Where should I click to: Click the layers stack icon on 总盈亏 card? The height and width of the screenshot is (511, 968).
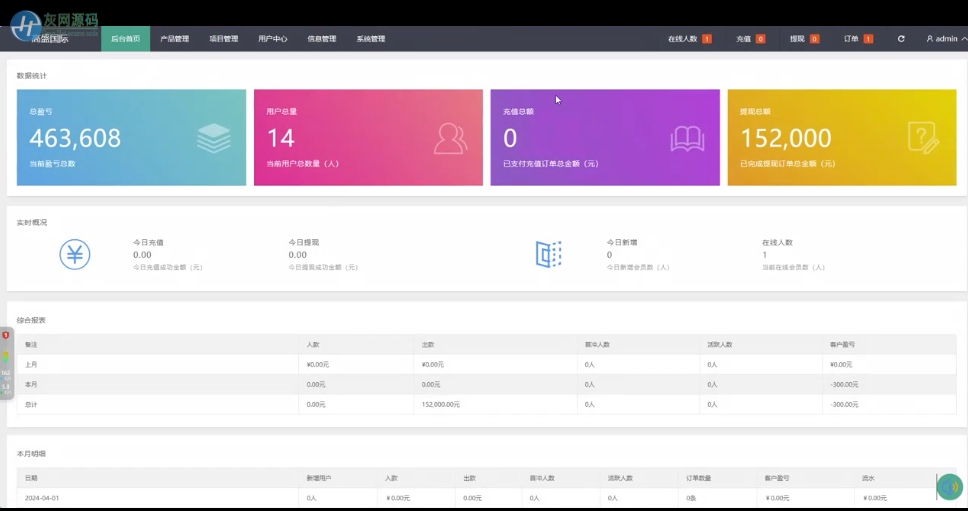[x=213, y=138]
